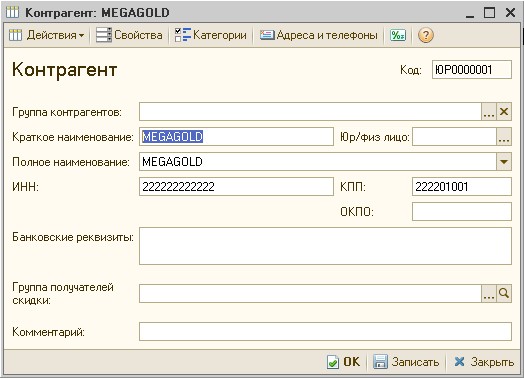The image size is (524, 378).
Task: Save the record with Записать
Action: pyautogui.click(x=406, y=362)
